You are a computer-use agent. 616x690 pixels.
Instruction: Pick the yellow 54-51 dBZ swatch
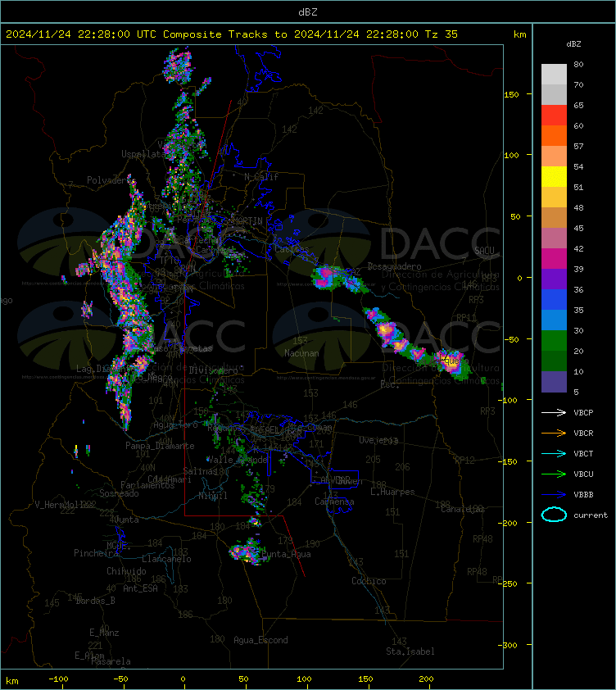click(x=554, y=177)
